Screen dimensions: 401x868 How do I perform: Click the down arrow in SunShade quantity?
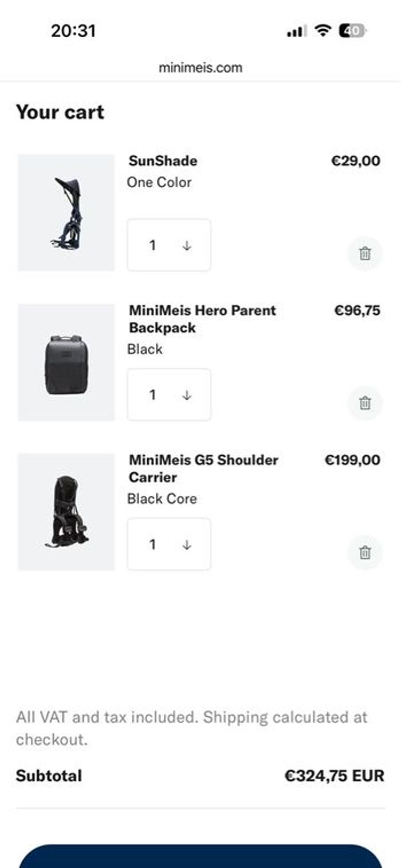tap(187, 246)
